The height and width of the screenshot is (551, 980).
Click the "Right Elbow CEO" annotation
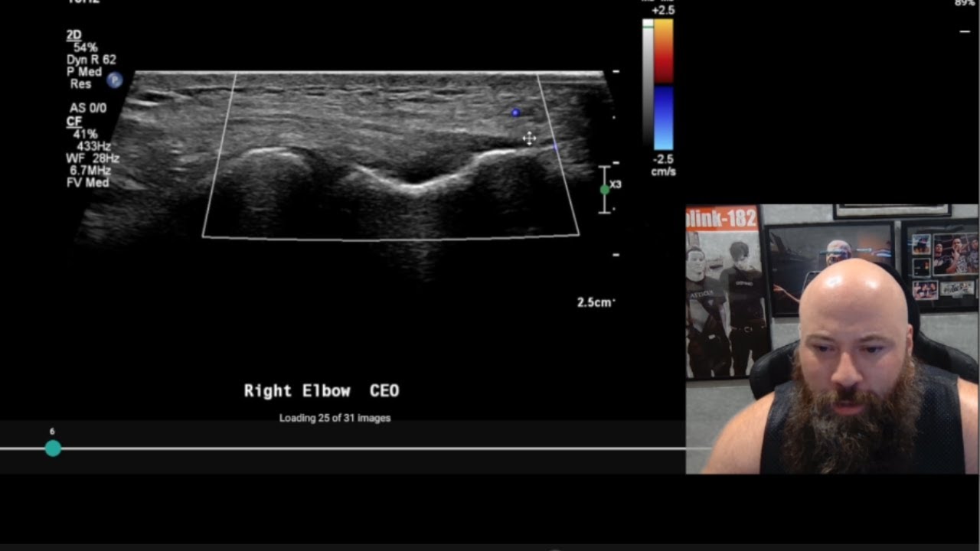point(322,391)
